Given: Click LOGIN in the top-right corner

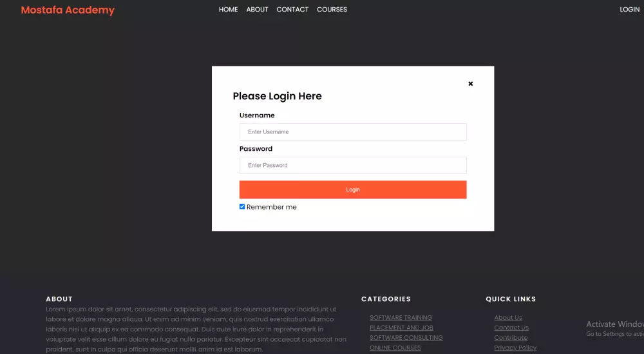Looking at the screenshot, I should (629, 10).
